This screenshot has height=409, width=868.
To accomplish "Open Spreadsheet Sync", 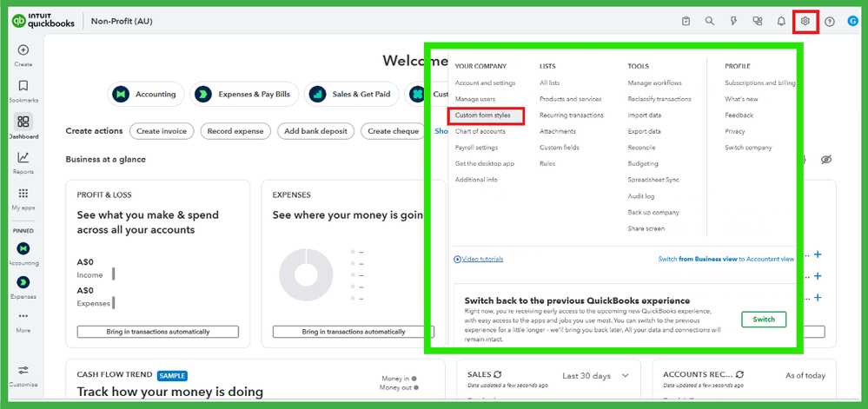I will 653,180.
